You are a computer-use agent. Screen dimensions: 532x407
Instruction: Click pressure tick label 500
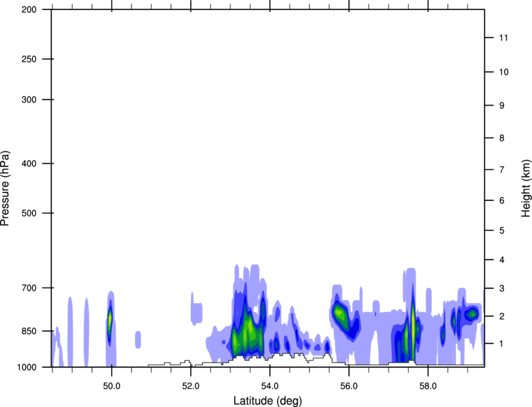coord(29,213)
